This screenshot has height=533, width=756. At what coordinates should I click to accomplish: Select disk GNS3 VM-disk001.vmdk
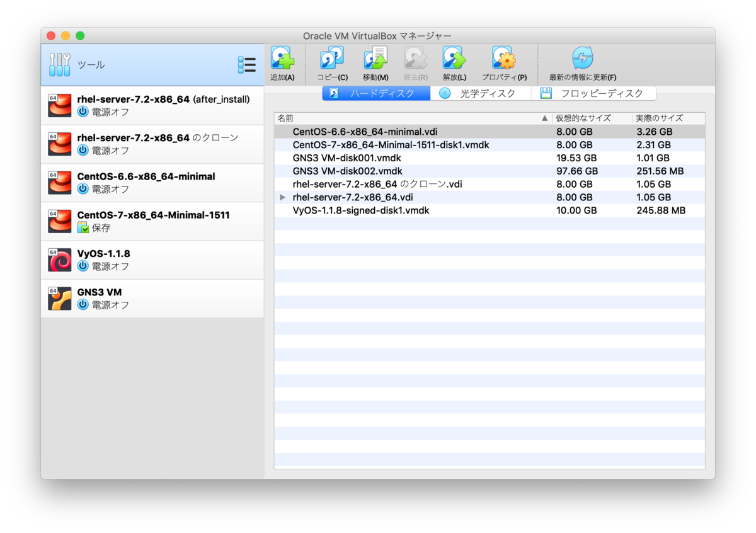(347, 158)
